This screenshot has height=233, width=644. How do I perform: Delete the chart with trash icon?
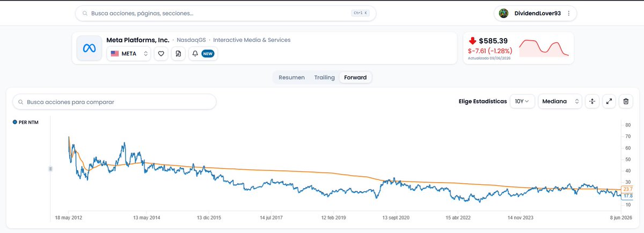tap(626, 101)
